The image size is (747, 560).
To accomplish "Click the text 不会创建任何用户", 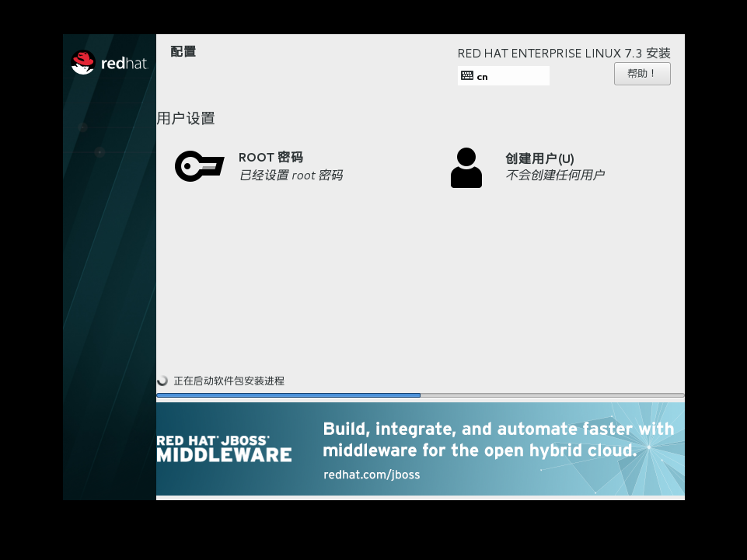I will click(555, 176).
